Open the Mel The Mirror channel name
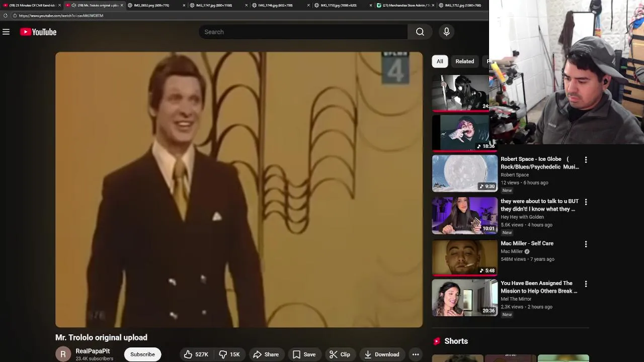The width and height of the screenshot is (644, 362). coord(516,299)
